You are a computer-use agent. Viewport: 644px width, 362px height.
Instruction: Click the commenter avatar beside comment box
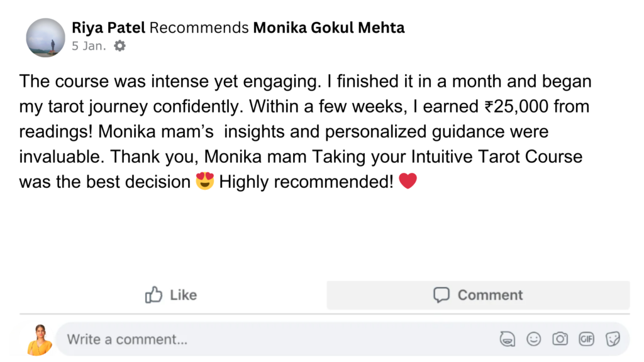[x=39, y=340]
